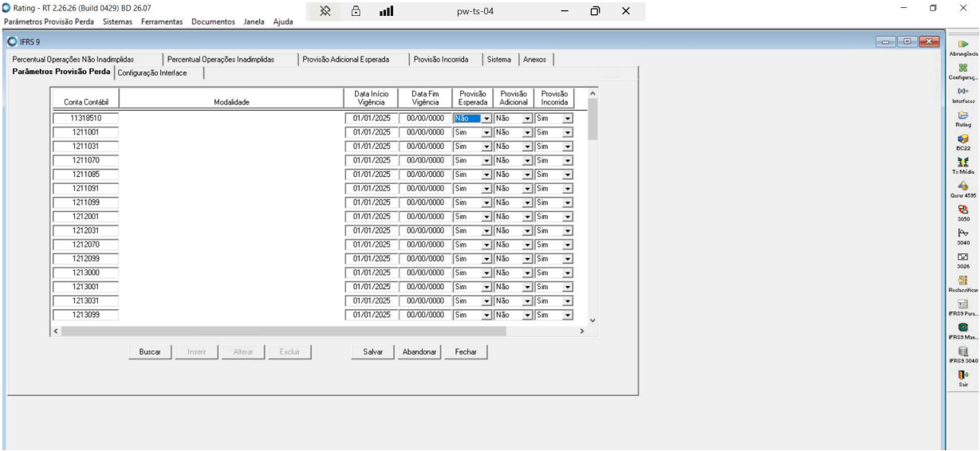Click the Gerar 4595 sidebar icon
Screen dimensions: 980x451
tap(963, 190)
